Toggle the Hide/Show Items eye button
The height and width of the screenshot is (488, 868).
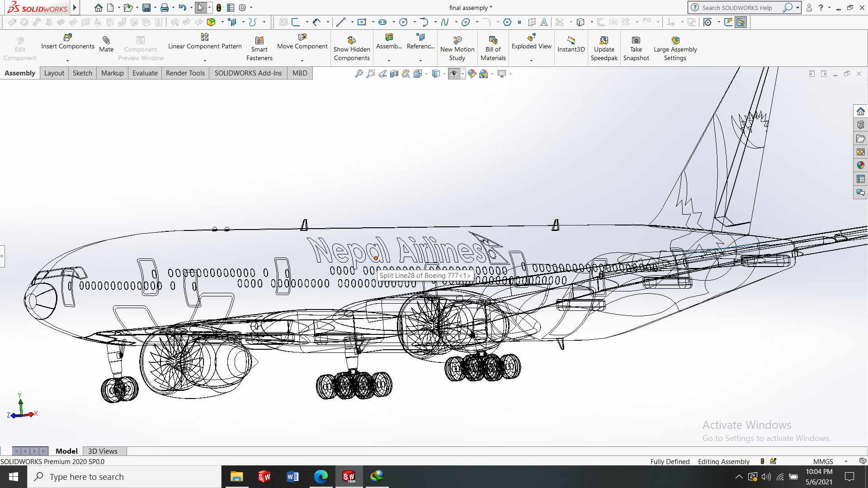[454, 74]
